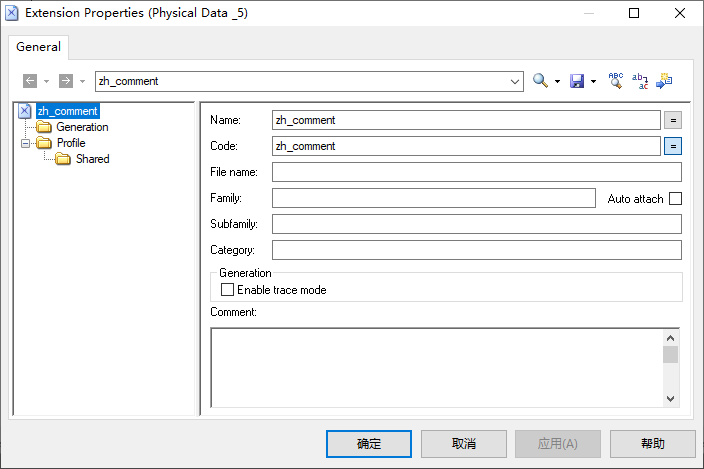This screenshot has height=469, width=704.
Task: Click the Subfamily input field
Action: point(477,224)
